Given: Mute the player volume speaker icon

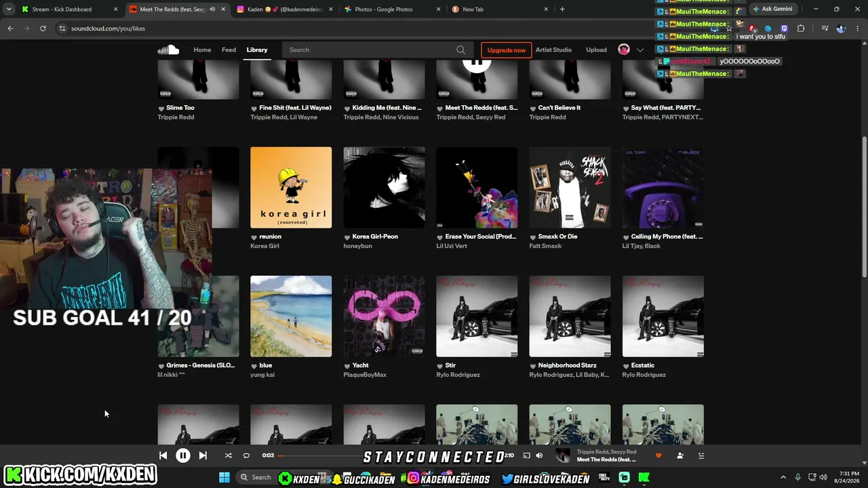Looking at the screenshot, I should point(539,455).
